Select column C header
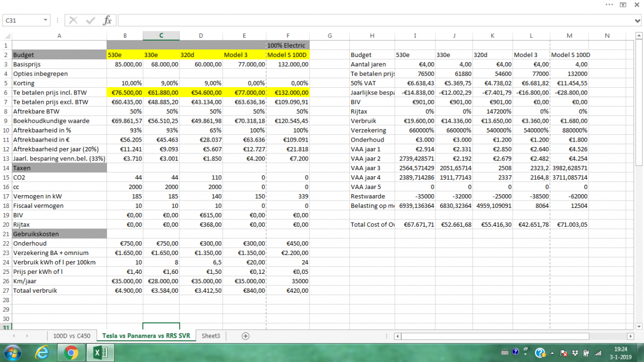 point(161,36)
